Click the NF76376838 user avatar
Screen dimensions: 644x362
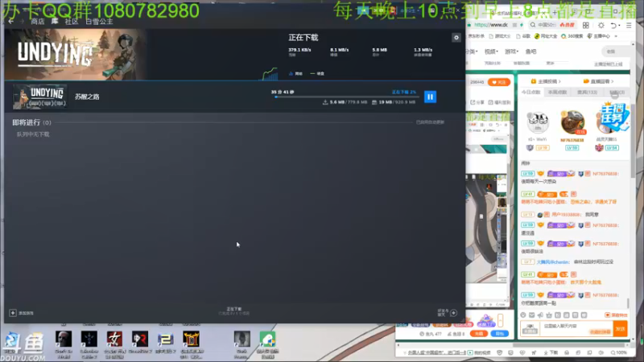pos(572,122)
